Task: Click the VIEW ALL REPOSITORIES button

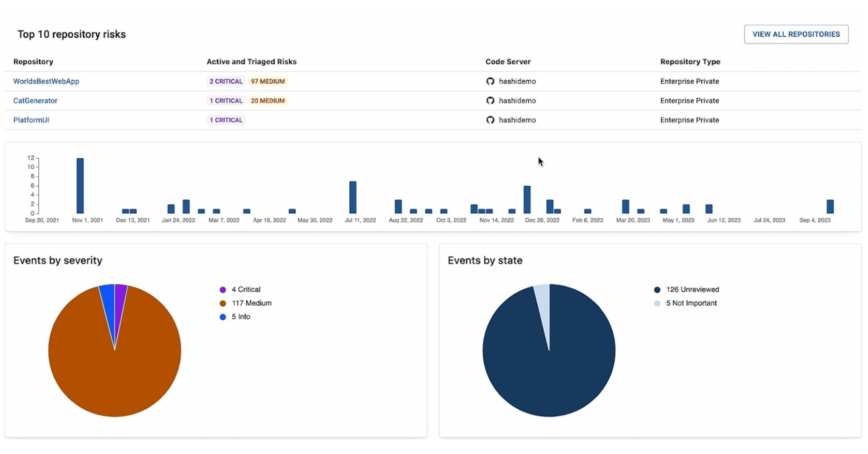Action: click(x=796, y=34)
